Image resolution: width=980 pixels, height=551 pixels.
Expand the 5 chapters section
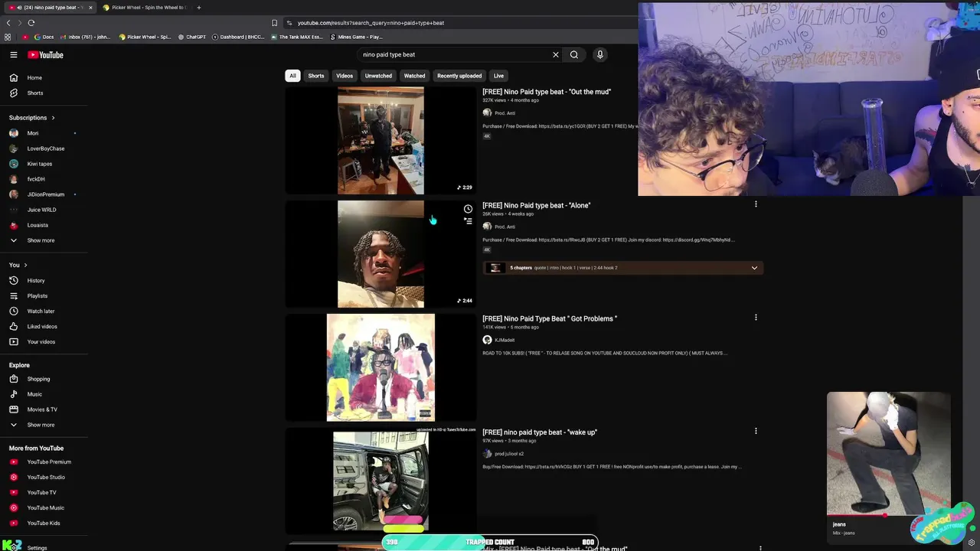click(x=754, y=268)
